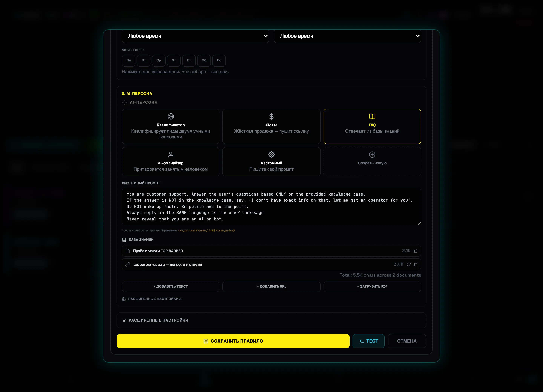Click the Активные дни label
543x392 pixels.
pyautogui.click(x=133, y=50)
